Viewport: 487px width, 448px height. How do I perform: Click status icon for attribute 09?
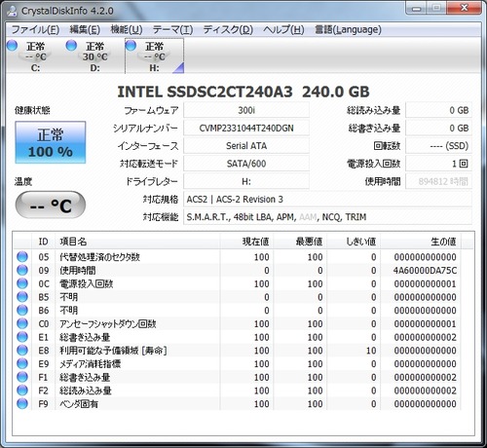(22, 270)
